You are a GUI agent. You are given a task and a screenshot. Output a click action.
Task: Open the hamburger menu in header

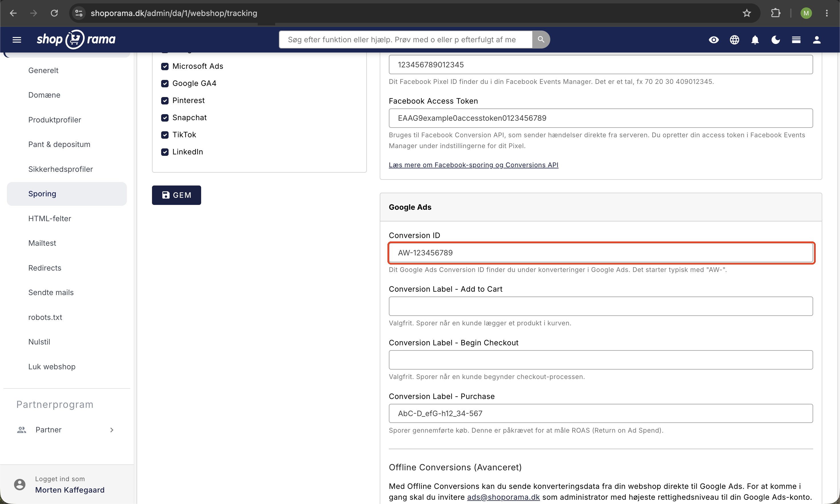click(17, 40)
